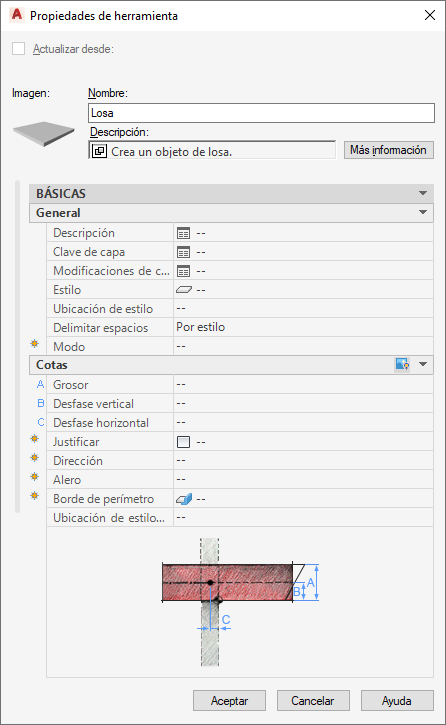Click the Nombre field containing Losa
The image size is (446, 725).
(x=261, y=113)
